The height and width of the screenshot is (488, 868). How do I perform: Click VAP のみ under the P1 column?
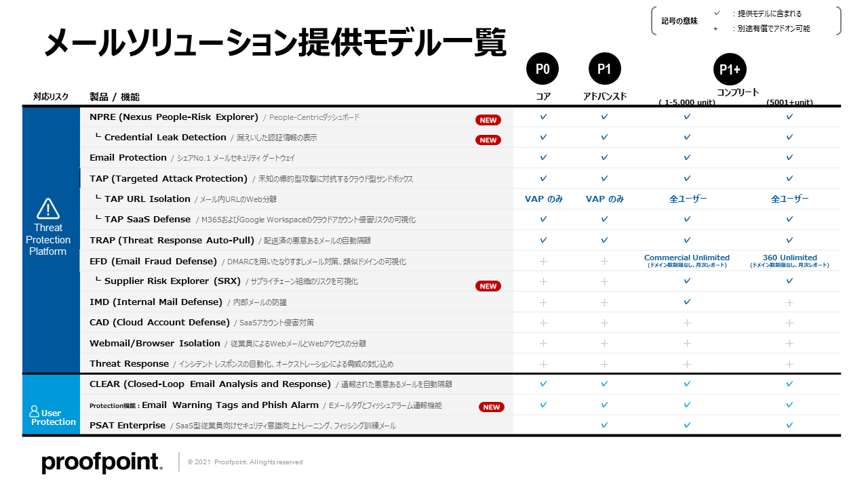[x=605, y=199]
